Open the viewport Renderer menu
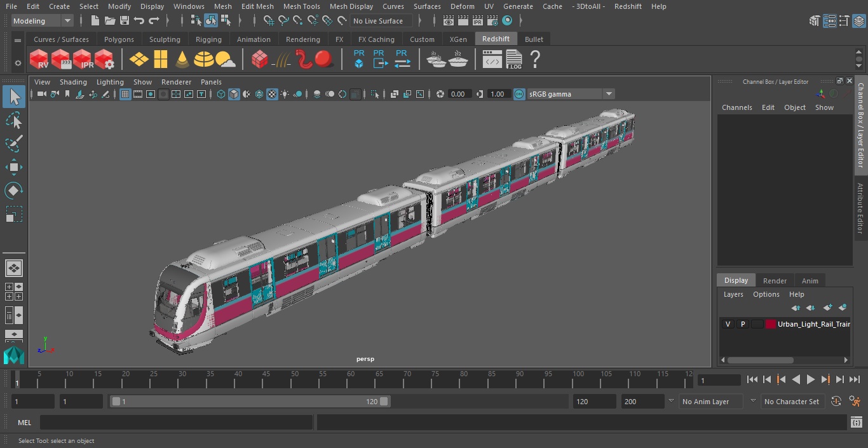Viewport: 868px width, 448px height. point(176,82)
